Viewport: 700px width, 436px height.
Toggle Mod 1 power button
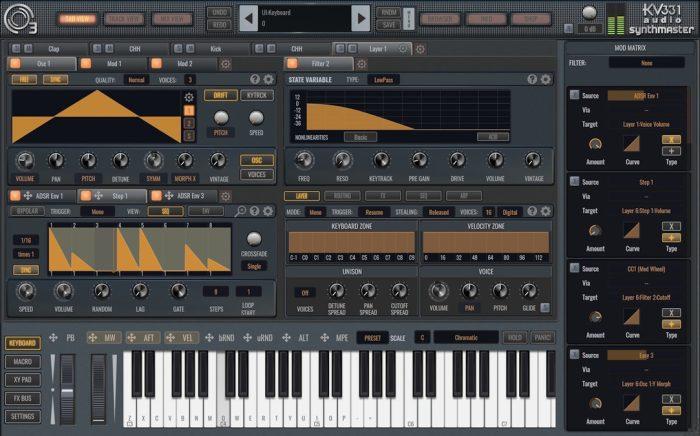pos(86,64)
